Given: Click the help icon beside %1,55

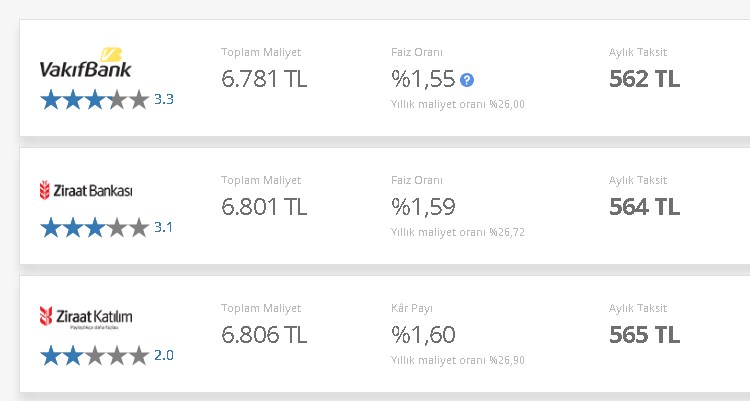Looking at the screenshot, I should (x=467, y=80).
